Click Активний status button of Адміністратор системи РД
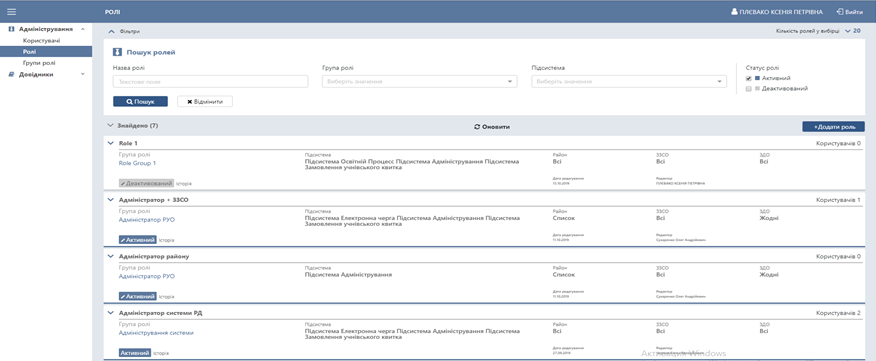Viewport: 876px width, 361px height. pos(135,353)
